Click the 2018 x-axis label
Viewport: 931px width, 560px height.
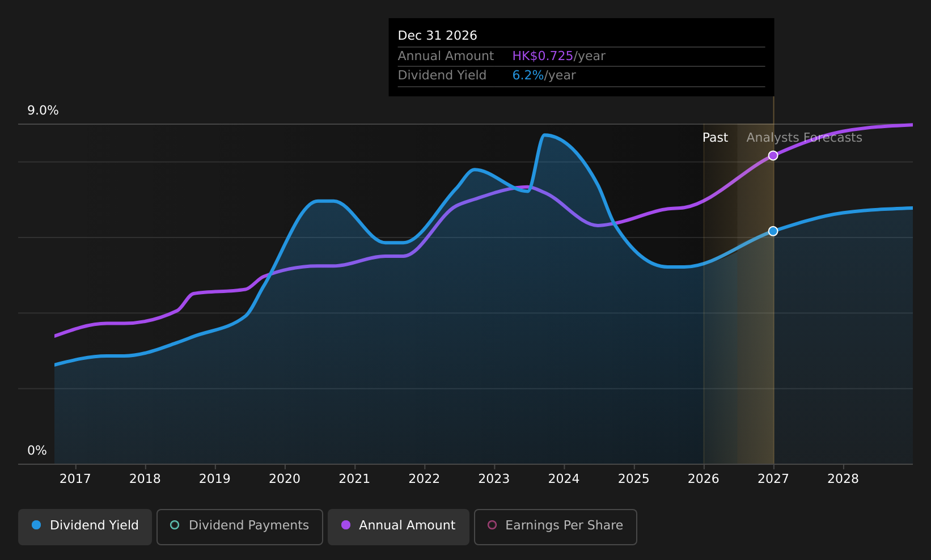(145, 479)
